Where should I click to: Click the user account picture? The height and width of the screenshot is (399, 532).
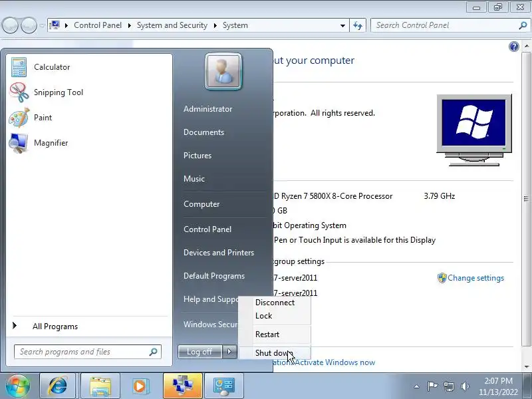(223, 72)
